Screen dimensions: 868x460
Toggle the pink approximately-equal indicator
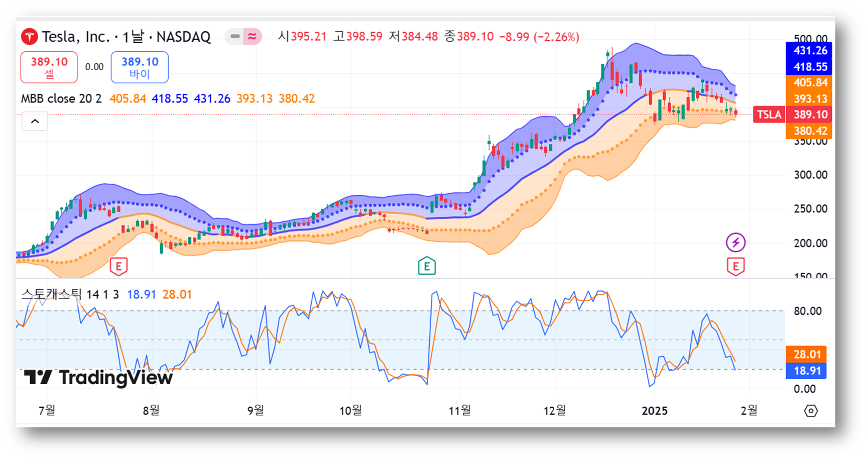tap(253, 37)
